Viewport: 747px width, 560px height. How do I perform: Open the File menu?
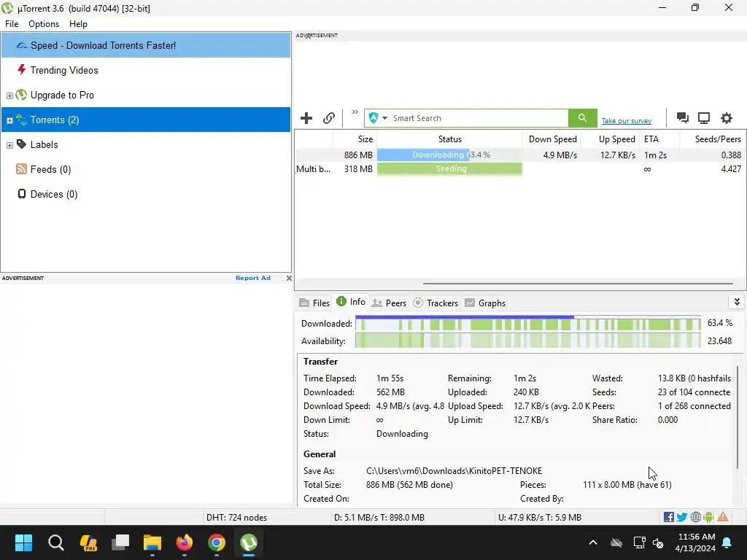12,24
